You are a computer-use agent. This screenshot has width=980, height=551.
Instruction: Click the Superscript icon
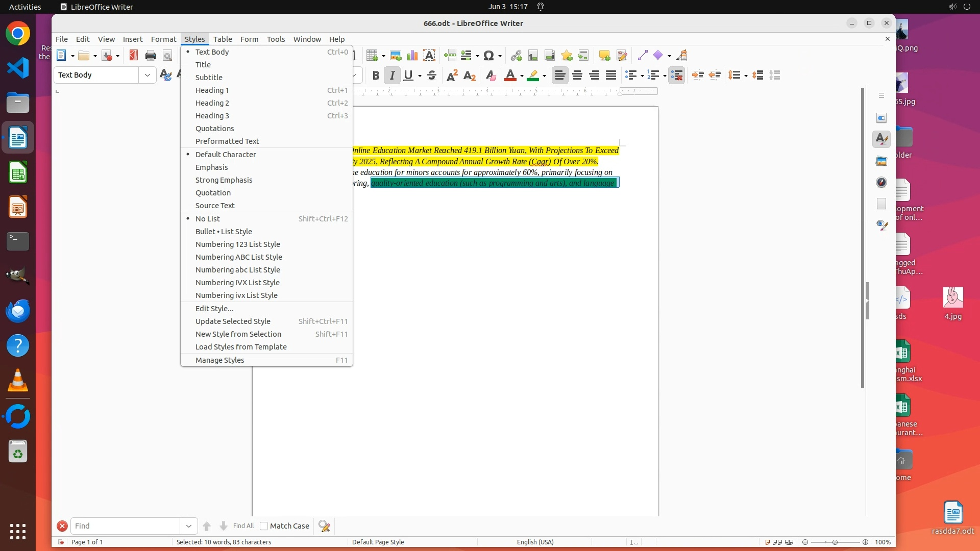click(452, 76)
